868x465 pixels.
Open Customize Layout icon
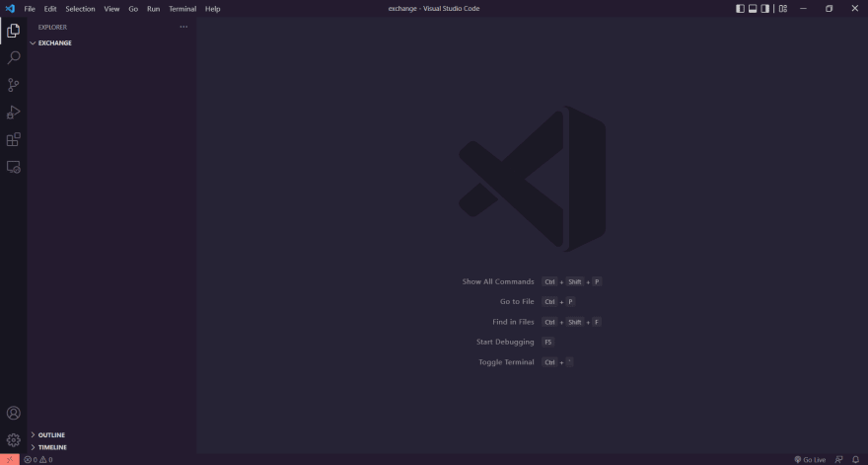coord(783,8)
